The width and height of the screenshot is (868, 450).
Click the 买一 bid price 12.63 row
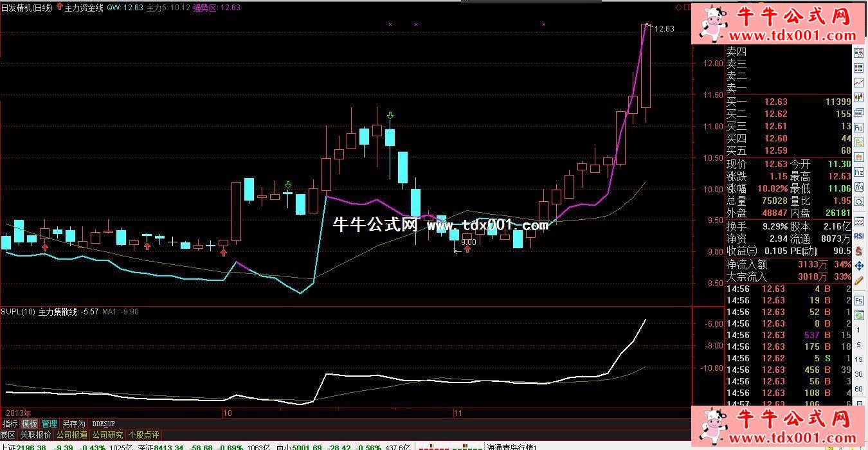[789, 102]
